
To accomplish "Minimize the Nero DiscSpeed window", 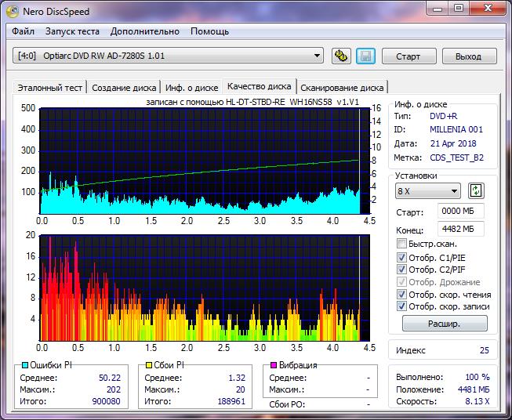I will pos(437,9).
